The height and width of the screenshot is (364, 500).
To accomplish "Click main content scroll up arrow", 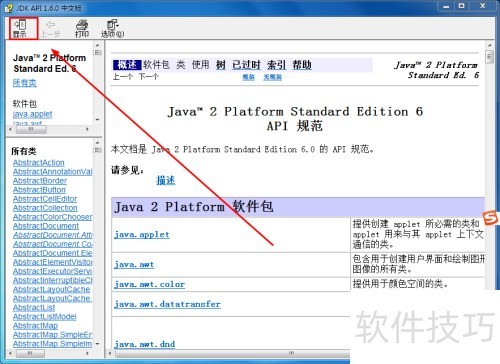I will pos(489,45).
